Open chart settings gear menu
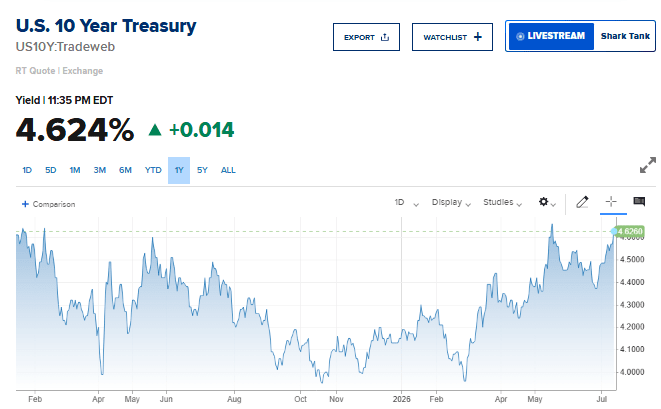The width and height of the screenshot is (661, 409). click(547, 202)
